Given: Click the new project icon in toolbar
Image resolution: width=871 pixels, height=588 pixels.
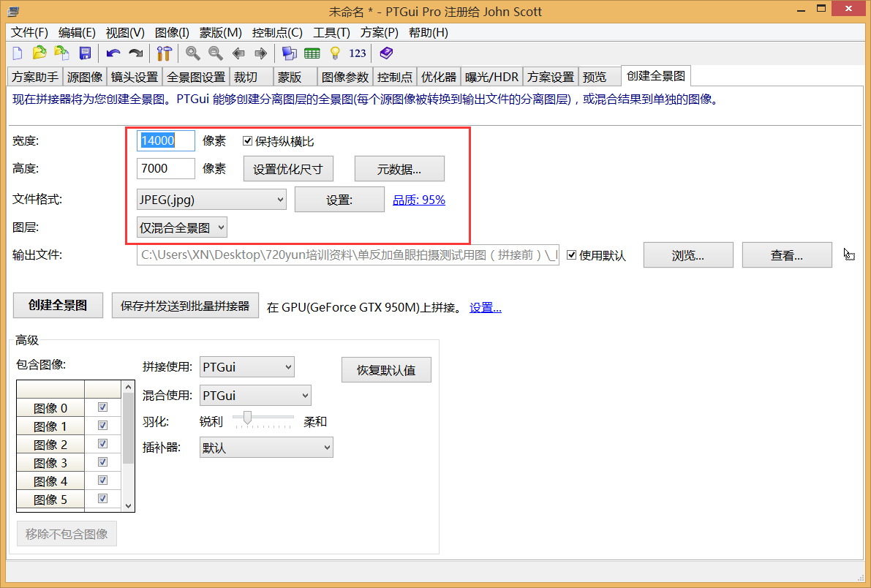Looking at the screenshot, I should pyautogui.click(x=18, y=53).
